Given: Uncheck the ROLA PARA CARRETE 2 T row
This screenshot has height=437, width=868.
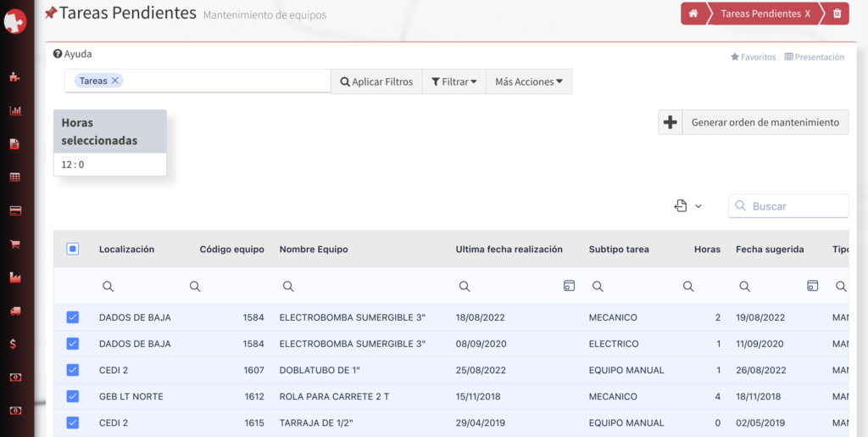Looking at the screenshot, I should pyautogui.click(x=73, y=396).
